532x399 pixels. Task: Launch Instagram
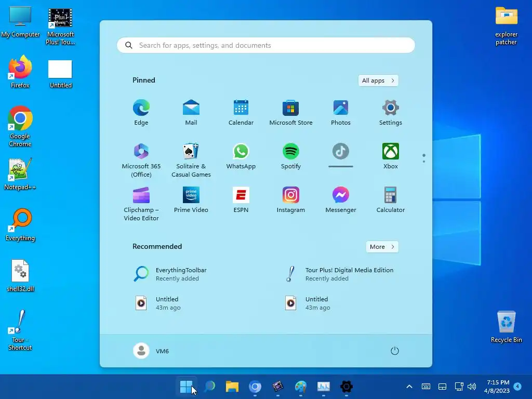point(291,200)
